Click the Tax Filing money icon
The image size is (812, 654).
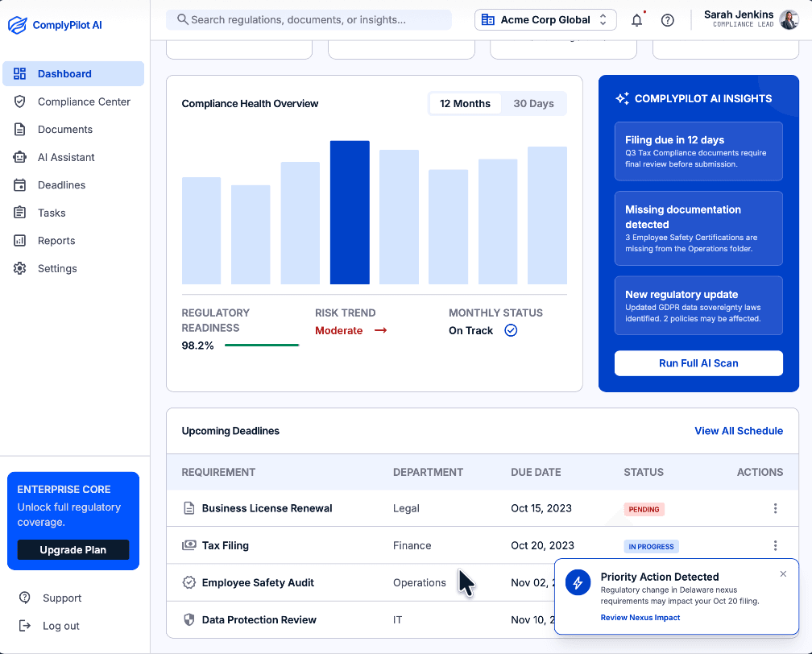[189, 545]
